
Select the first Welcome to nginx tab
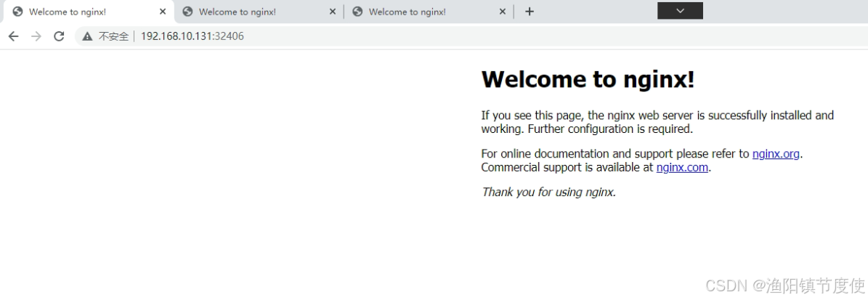click(x=89, y=12)
